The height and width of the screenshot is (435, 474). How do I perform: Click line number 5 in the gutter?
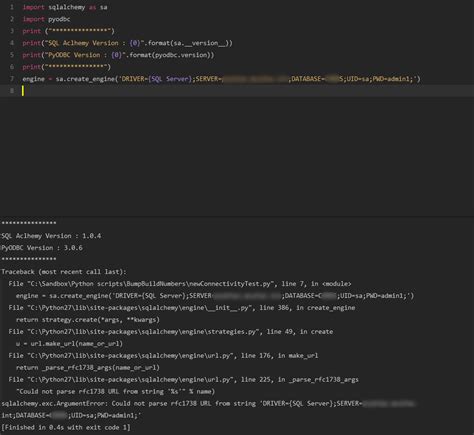point(12,55)
